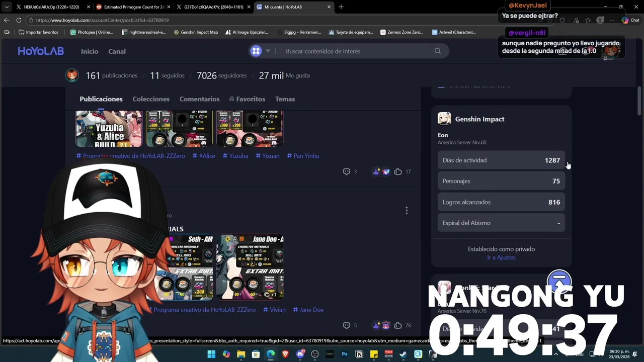Open the Ir a Ajustes link
Image resolution: width=644 pixels, height=362 pixels.
coord(501,257)
